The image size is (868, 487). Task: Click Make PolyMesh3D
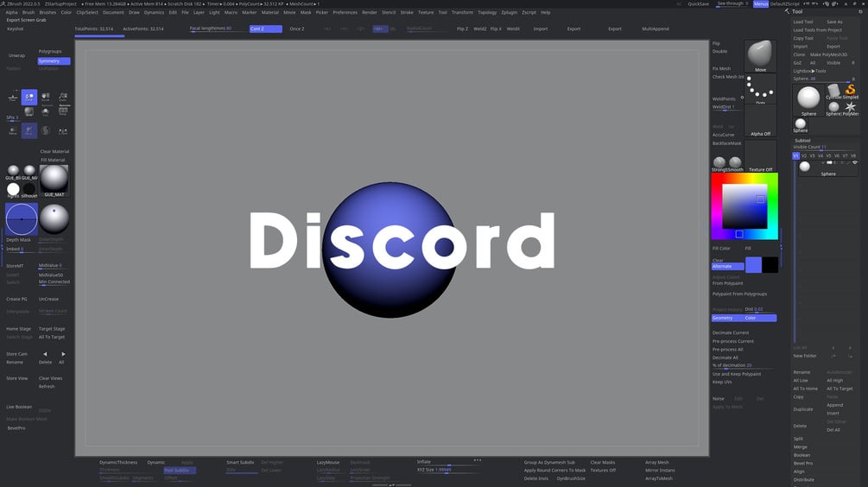point(828,54)
